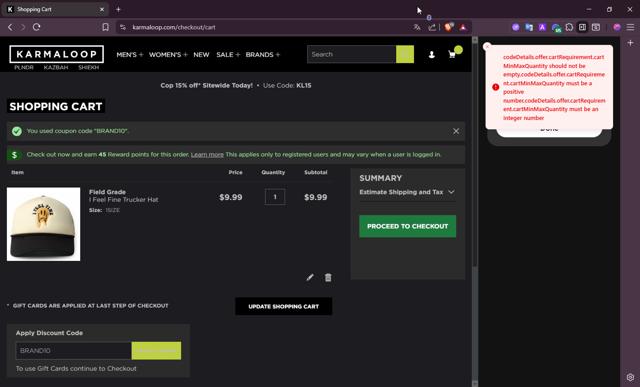This screenshot has width=640, height=387.
Task: Select the Shopping Cart browser tab
Action: 55,9
